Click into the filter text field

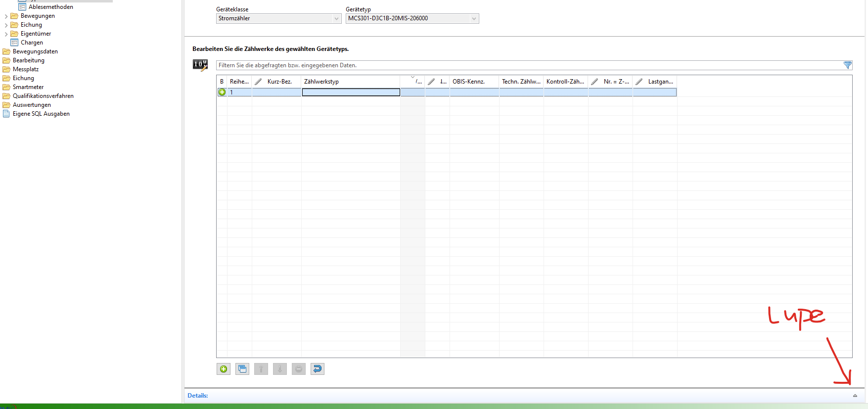point(524,65)
